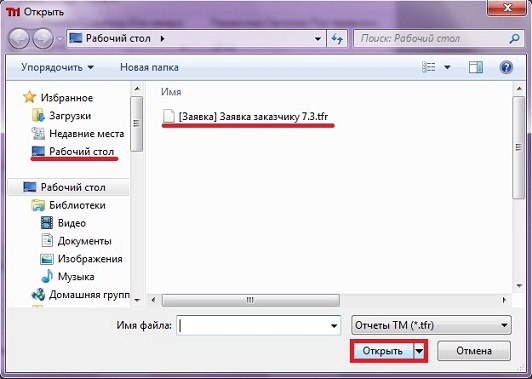Click the file list horizontal scrollbar thumb
Image resolution: width=532 pixels, height=379 pixels.
tap(251, 300)
